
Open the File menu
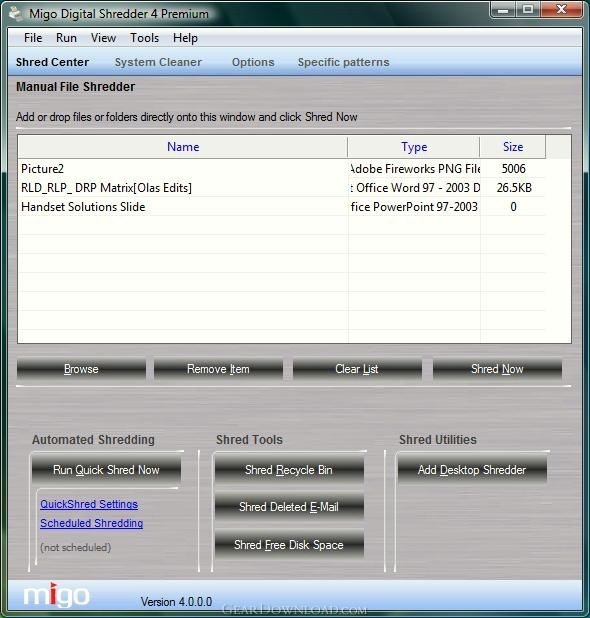point(33,38)
